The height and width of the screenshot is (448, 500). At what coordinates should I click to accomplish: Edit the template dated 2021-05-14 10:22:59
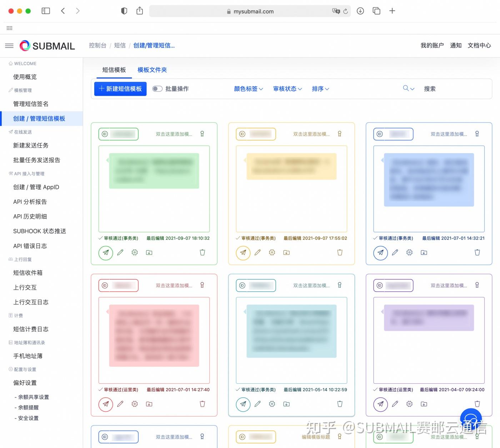[257, 404]
